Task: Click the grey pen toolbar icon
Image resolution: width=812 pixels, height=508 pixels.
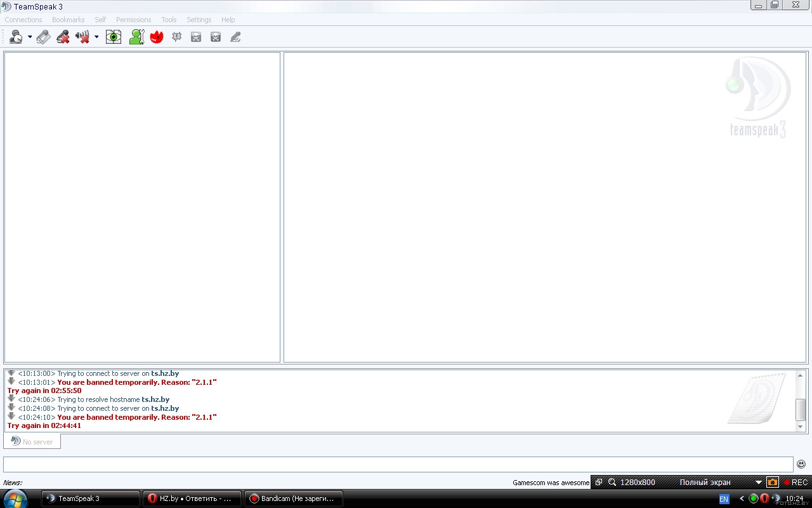Action: pos(235,37)
